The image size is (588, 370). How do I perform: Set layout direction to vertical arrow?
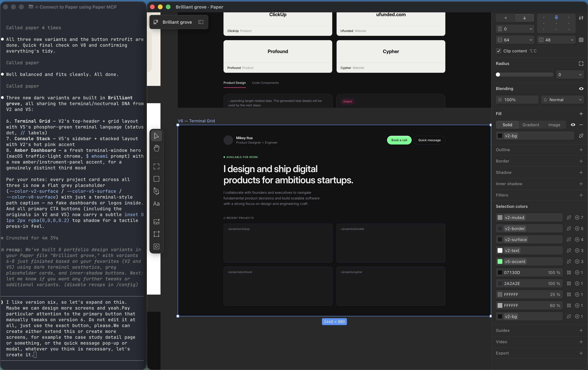pyautogui.click(x=524, y=18)
